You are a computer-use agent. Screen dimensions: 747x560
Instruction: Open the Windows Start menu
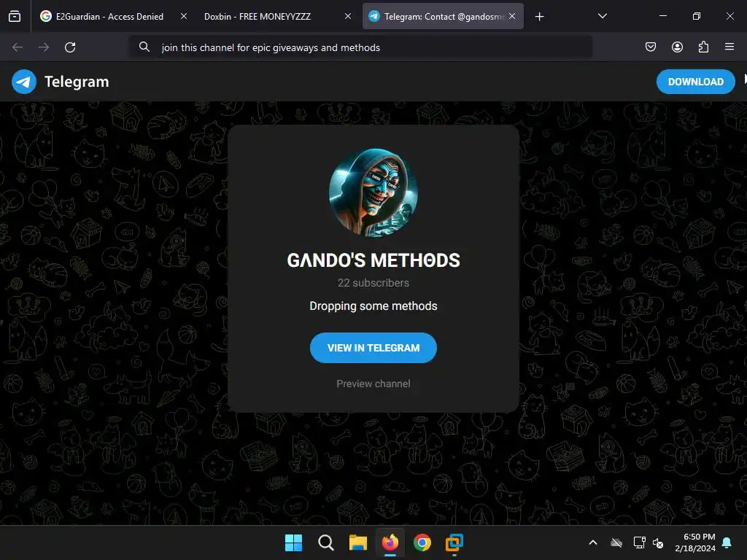tap(293, 542)
